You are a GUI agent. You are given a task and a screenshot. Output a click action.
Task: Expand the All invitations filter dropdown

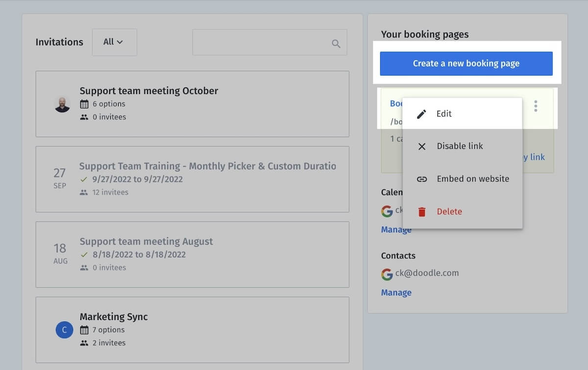point(114,42)
